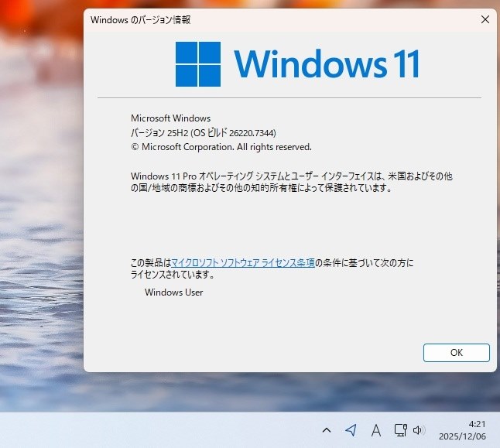Click the 'Windows User' licensee name
The height and width of the screenshot is (448, 500).
(174, 292)
